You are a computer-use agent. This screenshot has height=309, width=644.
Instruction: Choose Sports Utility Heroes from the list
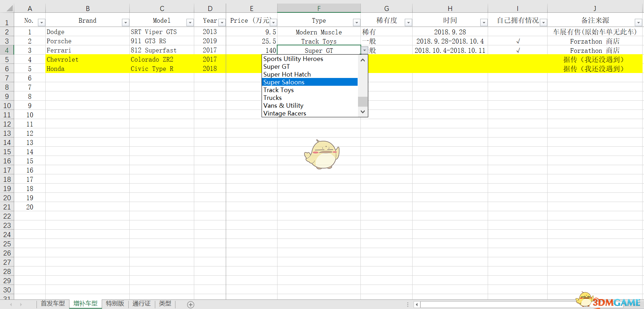[x=310, y=59]
